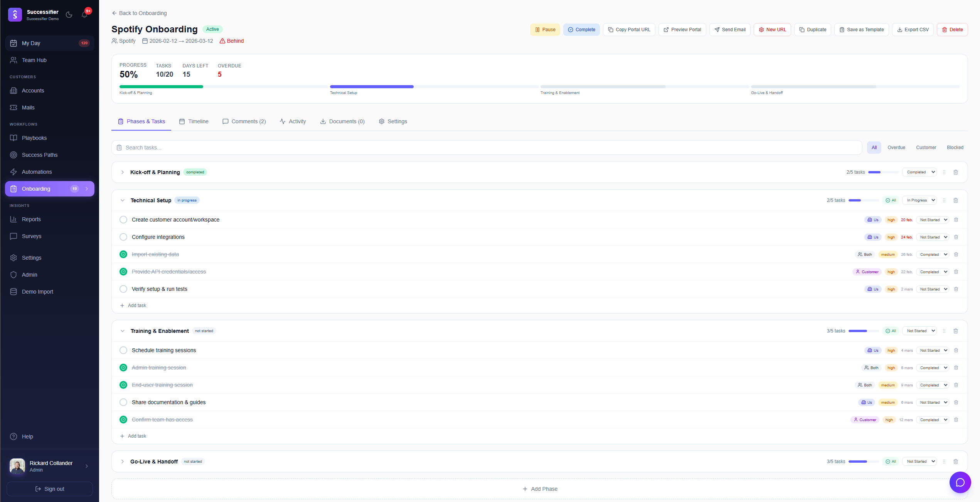Click the Pause button
980x502 pixels.
(545, 30)
